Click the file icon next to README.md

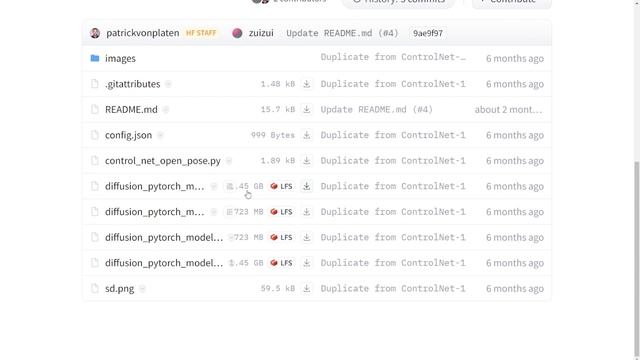(x=95, y=109)
